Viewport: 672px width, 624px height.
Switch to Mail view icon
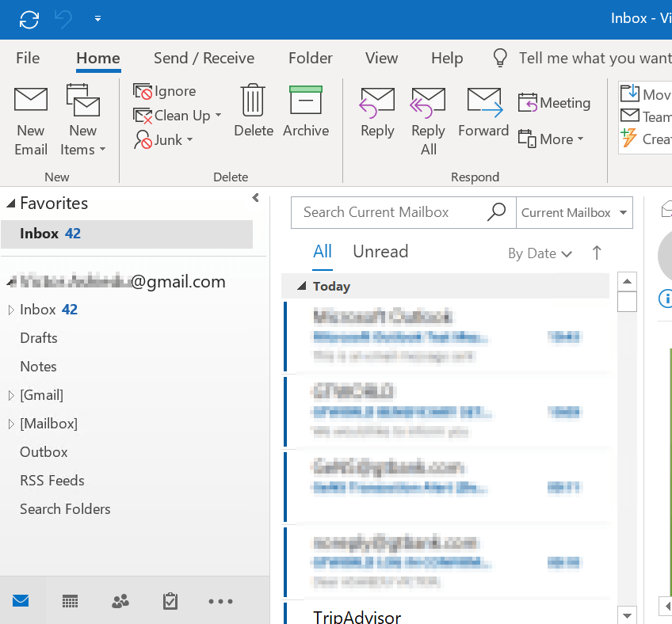click(21, 601)
